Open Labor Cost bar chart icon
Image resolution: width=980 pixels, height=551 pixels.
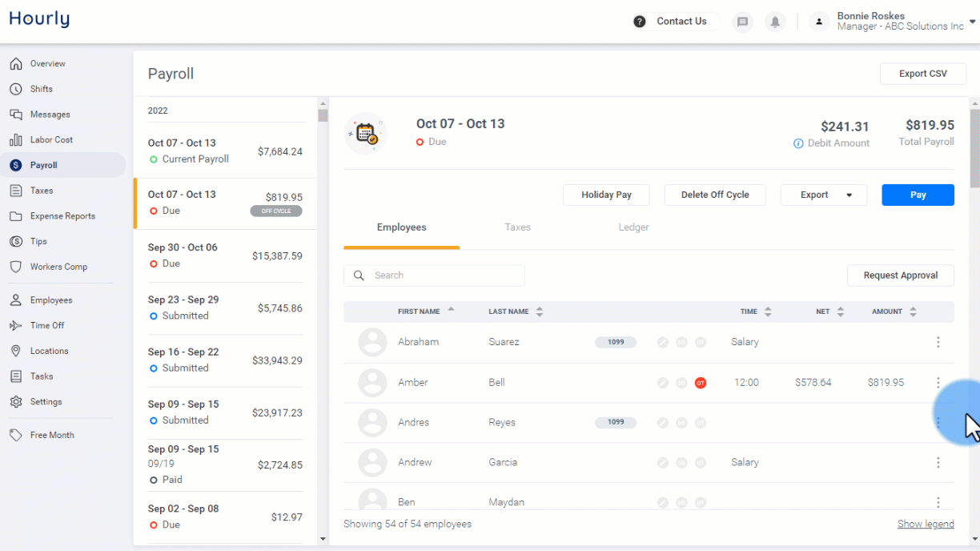(16, 140)
